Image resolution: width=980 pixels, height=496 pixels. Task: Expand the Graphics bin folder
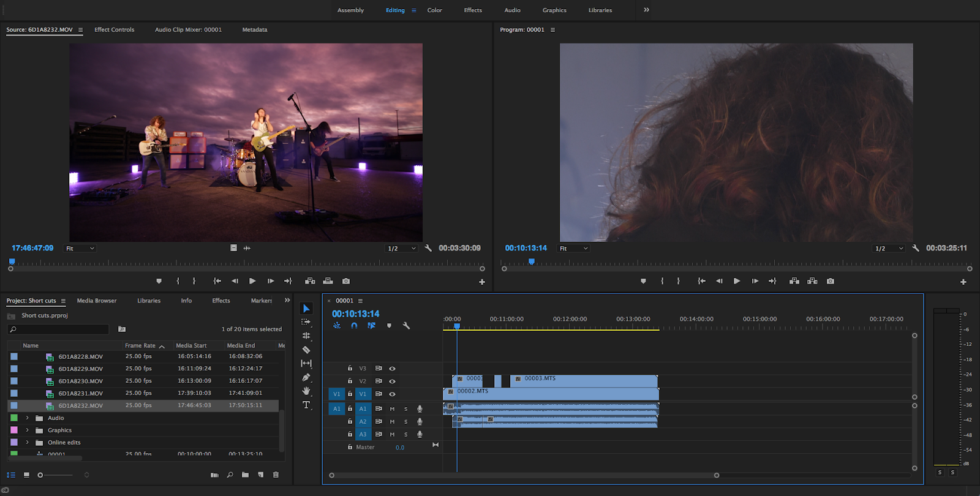pos(27,430)
